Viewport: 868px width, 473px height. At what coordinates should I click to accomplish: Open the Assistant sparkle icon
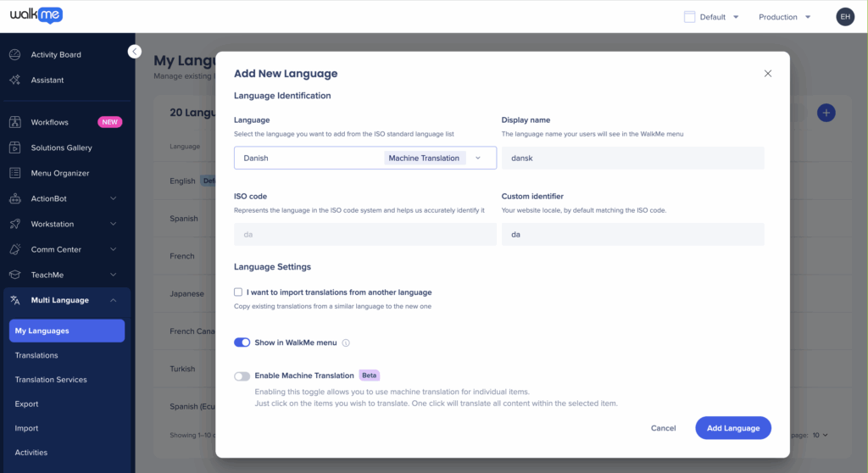pos(14,81)
